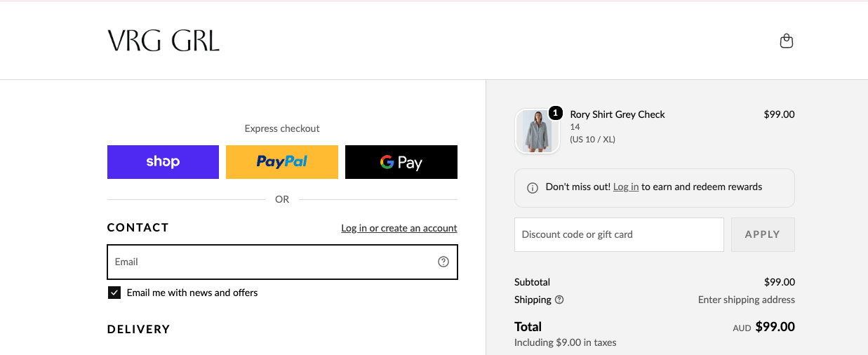Uncheck Email me with news and offers
Viewport: 868px width, 355px height.
[x=114, y=293]
